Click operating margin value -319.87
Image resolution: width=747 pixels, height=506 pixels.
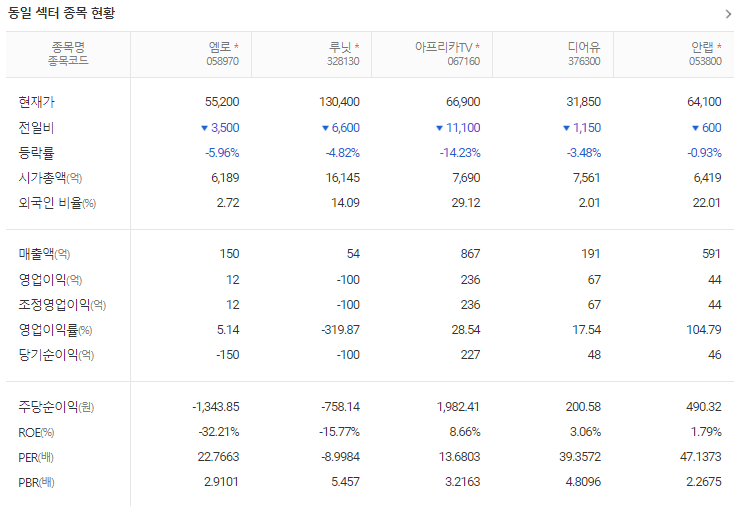[x=341, y=330]
